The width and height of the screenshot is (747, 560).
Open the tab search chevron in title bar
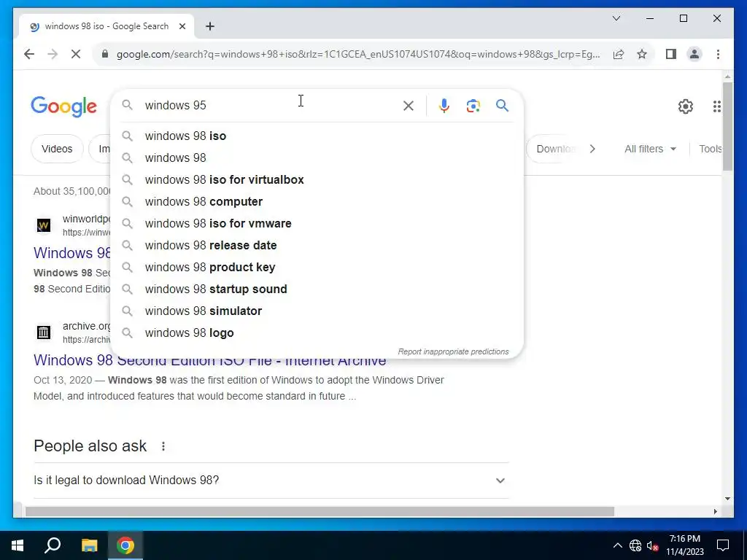click(x=616, y=18)
